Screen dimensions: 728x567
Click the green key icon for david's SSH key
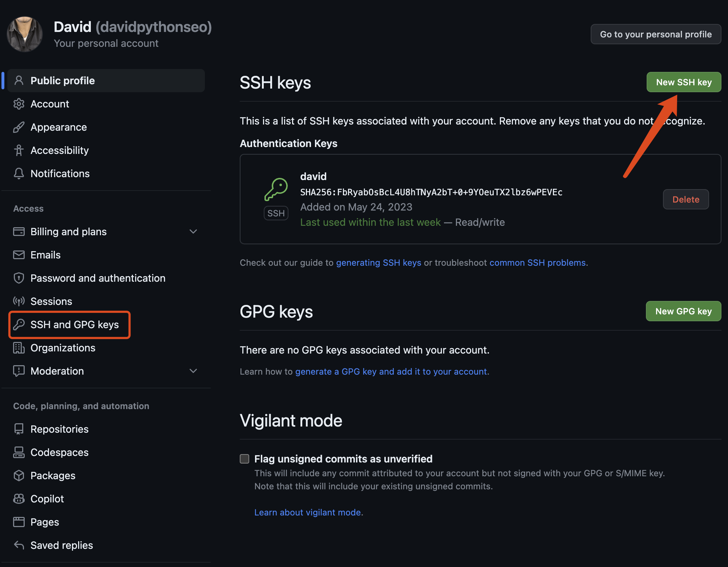[x=276, y=189]
